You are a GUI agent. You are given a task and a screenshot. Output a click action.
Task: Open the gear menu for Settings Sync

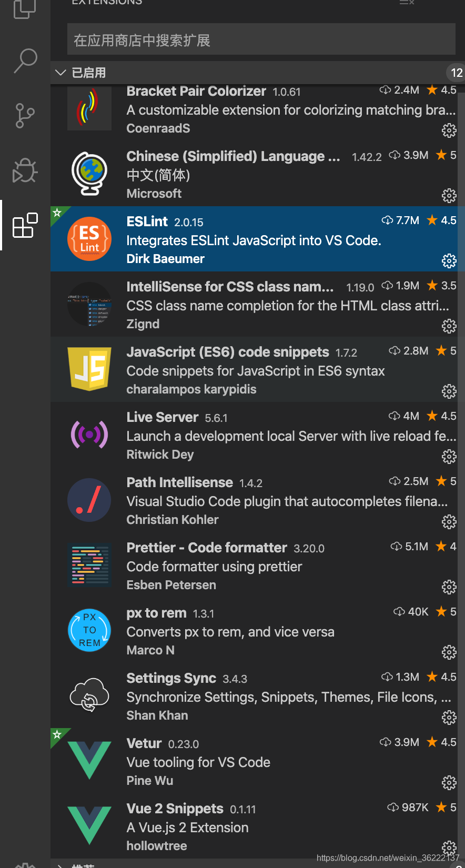click(449, 718)
